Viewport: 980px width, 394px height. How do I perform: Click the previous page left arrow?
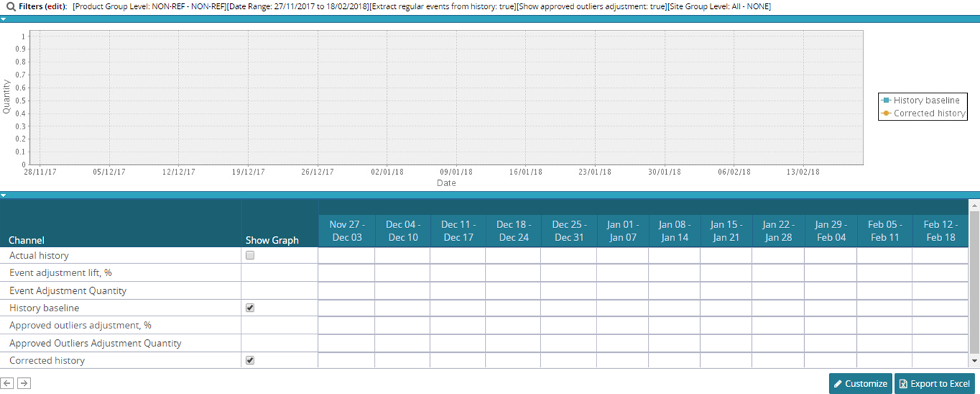(7, 384)
